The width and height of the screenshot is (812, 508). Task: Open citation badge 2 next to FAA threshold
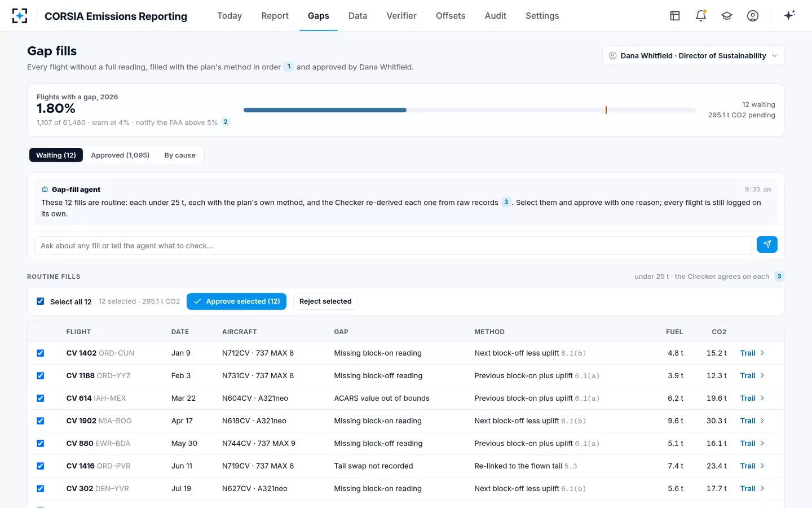pyautogui.click(x=226, y=122)
